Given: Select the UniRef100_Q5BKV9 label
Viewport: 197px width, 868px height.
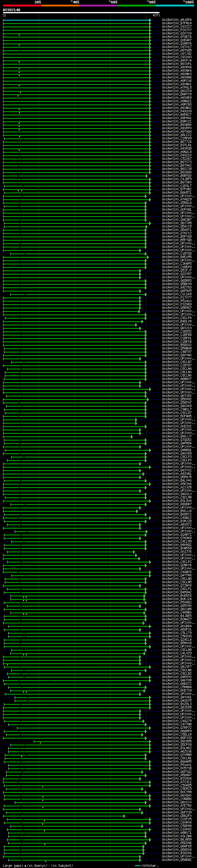Looking at the screenshot, I should pos(177,284).
